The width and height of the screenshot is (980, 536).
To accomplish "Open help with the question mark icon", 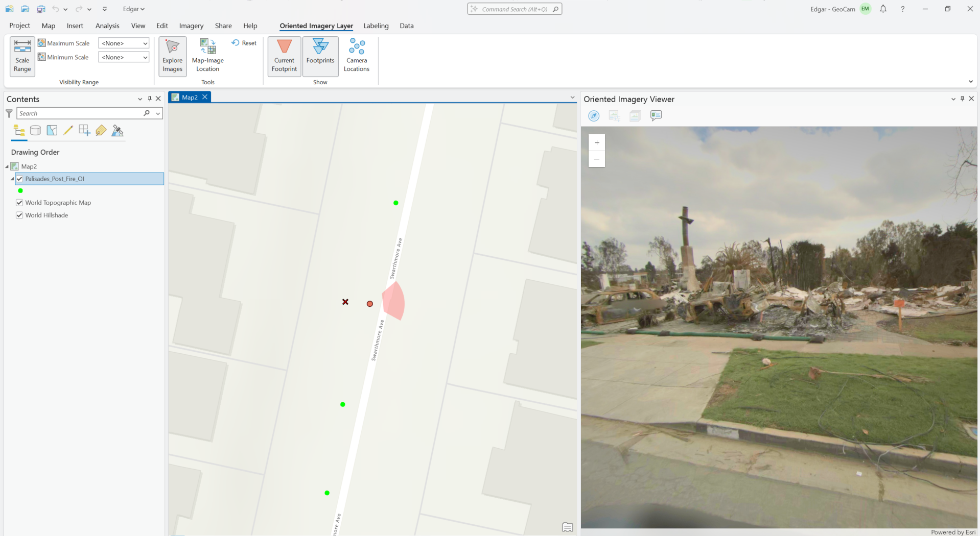I will (903, 9).
